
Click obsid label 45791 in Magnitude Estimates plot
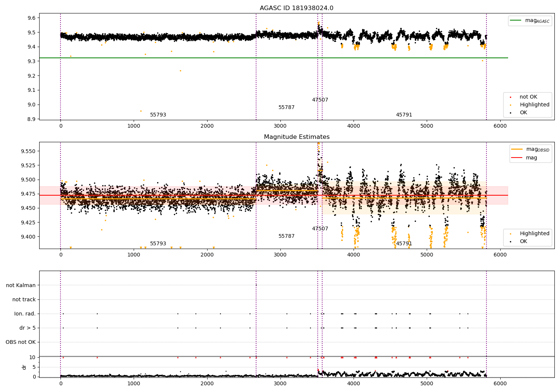coord(404,244)
